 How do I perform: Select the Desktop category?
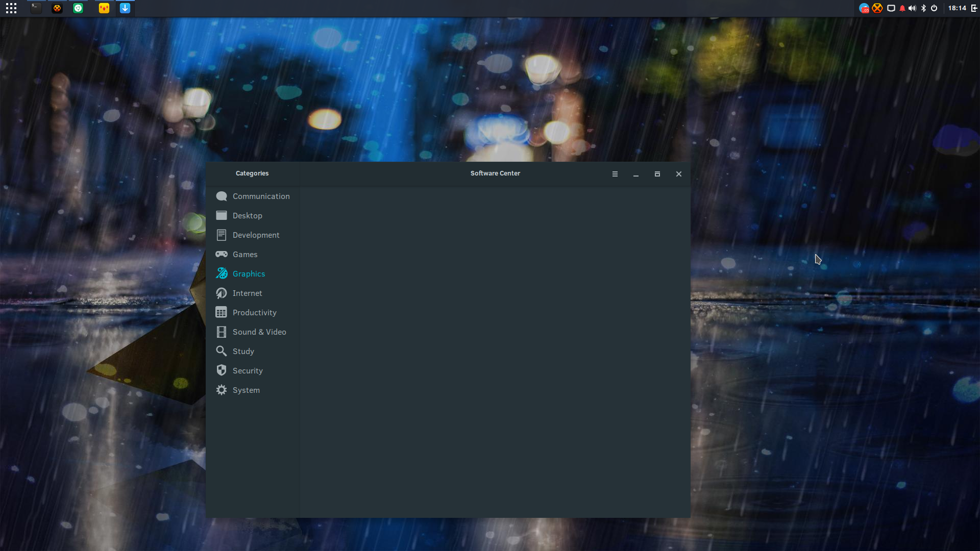click(253, 216)
